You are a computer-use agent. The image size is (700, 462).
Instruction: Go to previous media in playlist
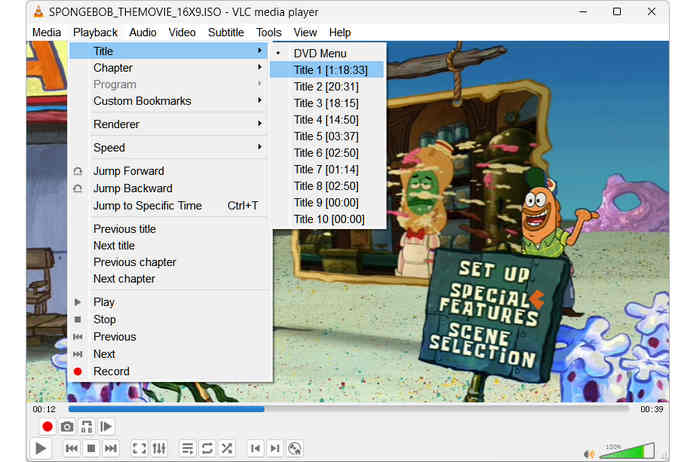click(71, 448)
